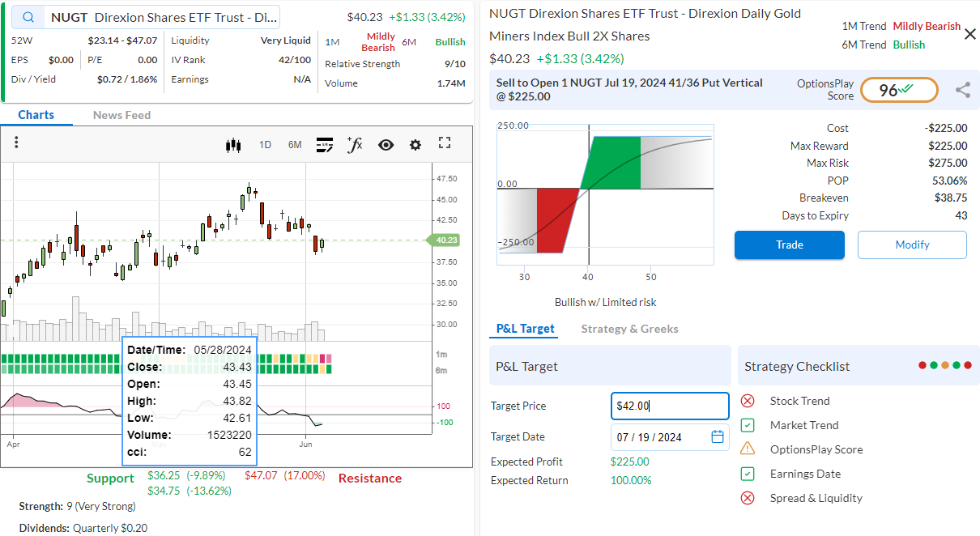Open the 1D interval dropdown
This screenshot has width=980, height=536.
coord(265,145)
